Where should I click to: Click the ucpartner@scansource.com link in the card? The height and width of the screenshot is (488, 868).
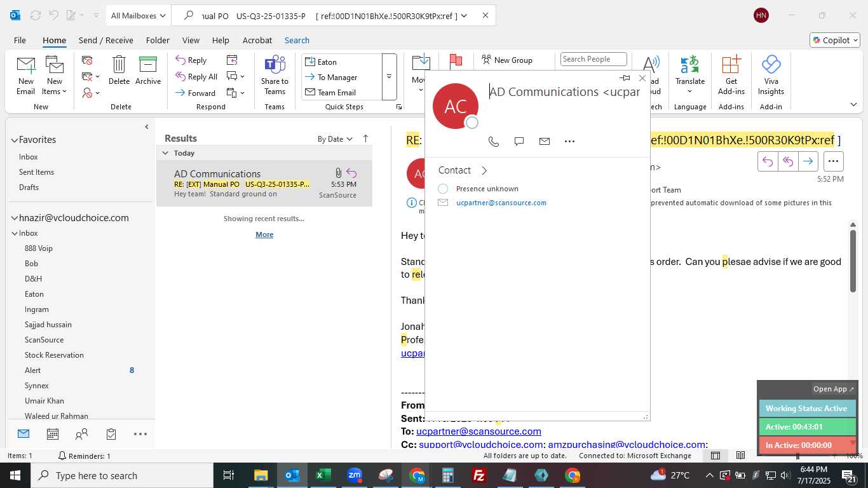(x=501, y=203)
